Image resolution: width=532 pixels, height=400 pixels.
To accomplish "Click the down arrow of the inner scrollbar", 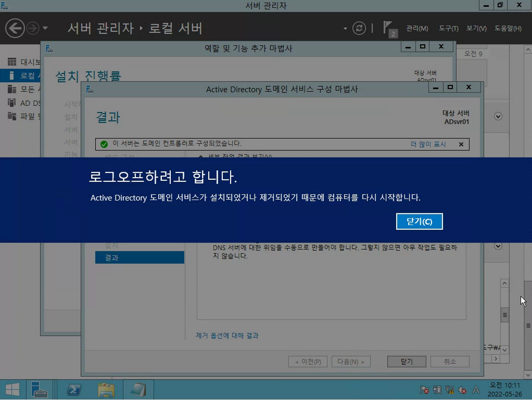I will tap(505, 350).
